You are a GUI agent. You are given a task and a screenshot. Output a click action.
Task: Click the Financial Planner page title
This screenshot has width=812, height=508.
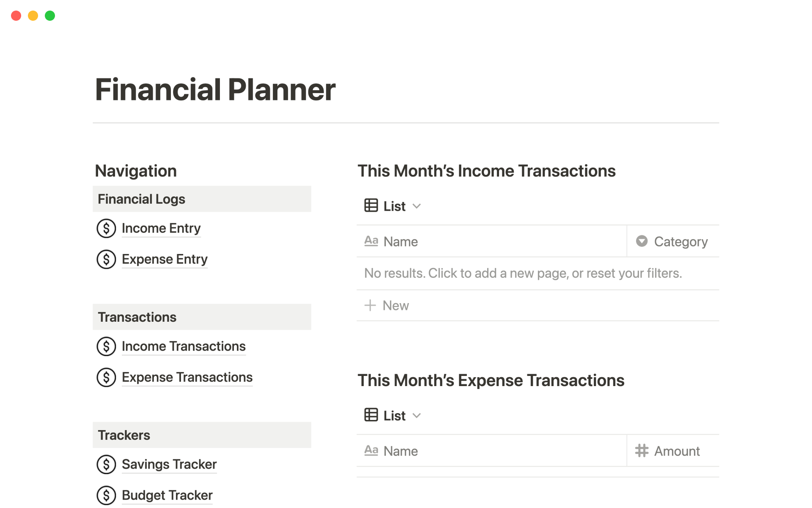(215, 90)
